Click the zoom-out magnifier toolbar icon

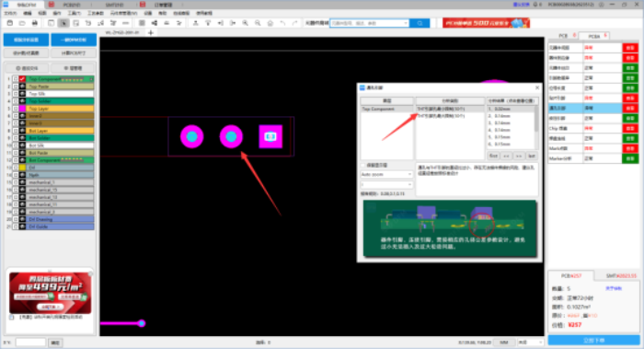258,23
